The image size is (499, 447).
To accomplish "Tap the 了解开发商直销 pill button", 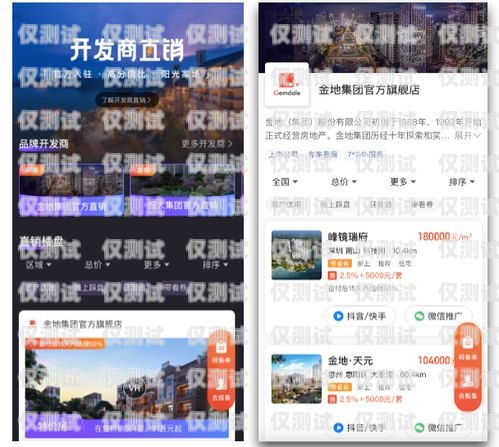I will (x=127, y=100).
